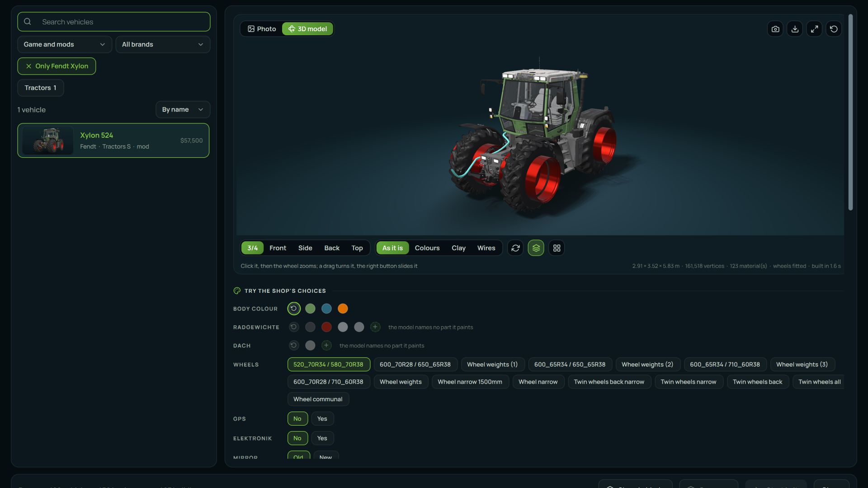
Task: Open By name sort dropdown
Action: (183, 109)
